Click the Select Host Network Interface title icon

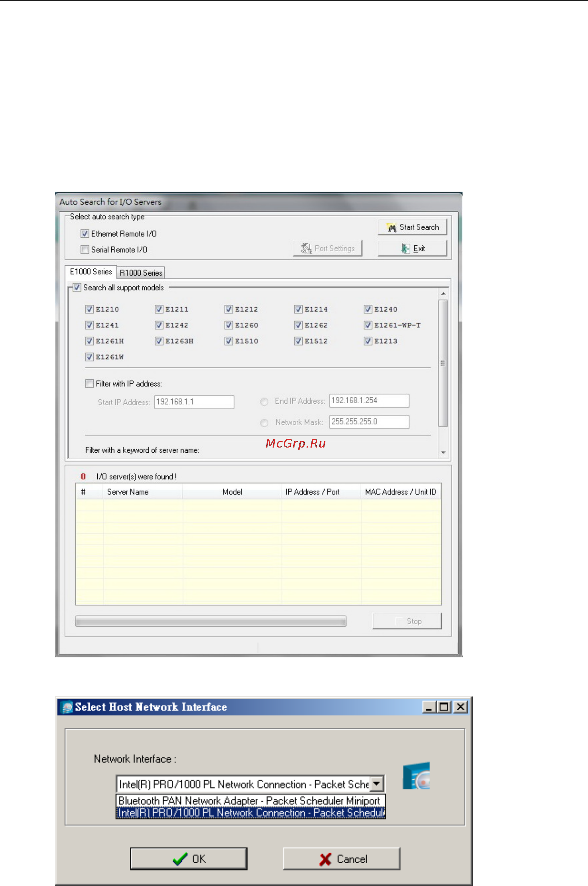67,707
